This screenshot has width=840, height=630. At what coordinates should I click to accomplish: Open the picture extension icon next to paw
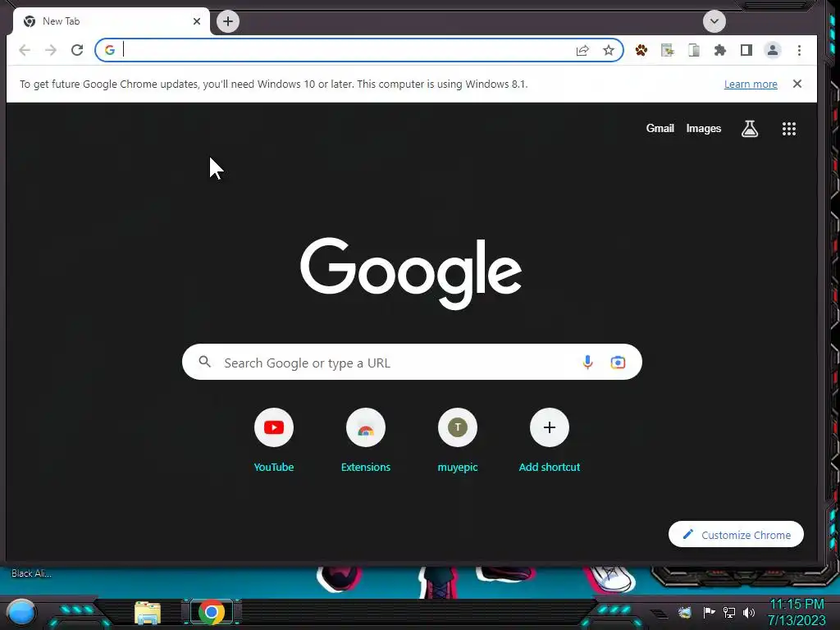pos(668,50)
